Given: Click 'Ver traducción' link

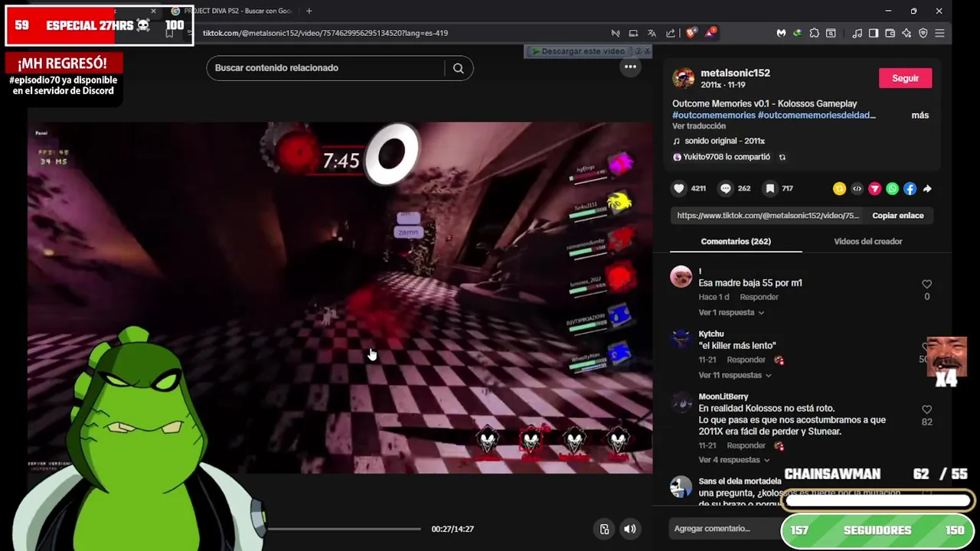Looking at the screenshot, I should 699,126.
